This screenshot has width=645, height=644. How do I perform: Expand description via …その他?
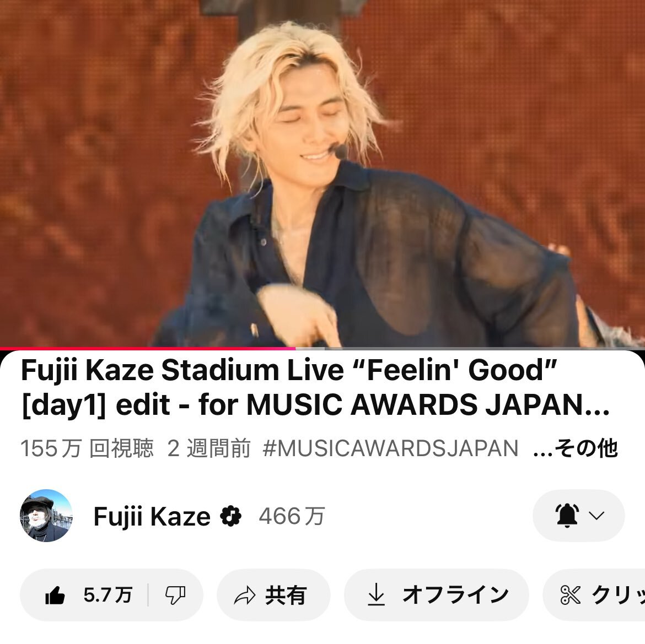pyautogui.click(x=576, y=448)
